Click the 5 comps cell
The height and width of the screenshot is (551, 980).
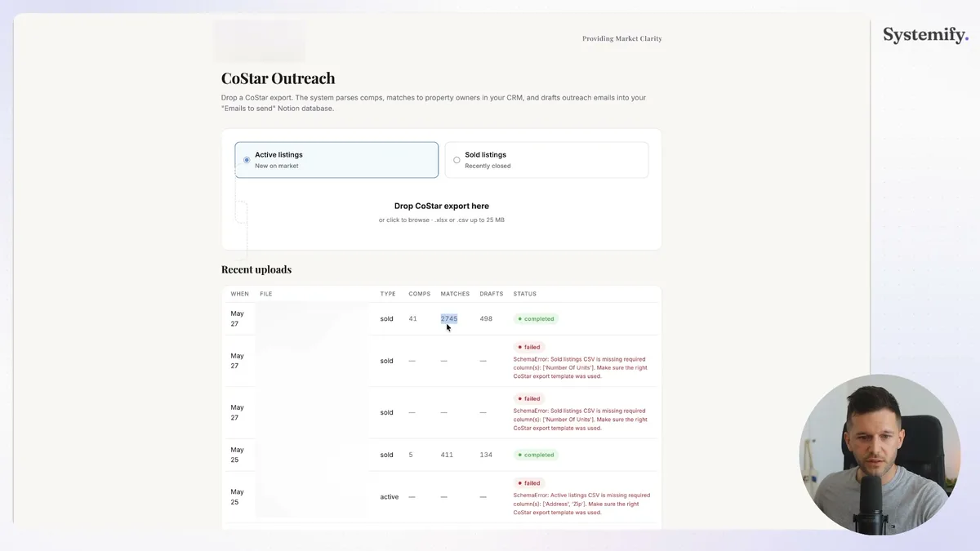click(x=411, y=455)
